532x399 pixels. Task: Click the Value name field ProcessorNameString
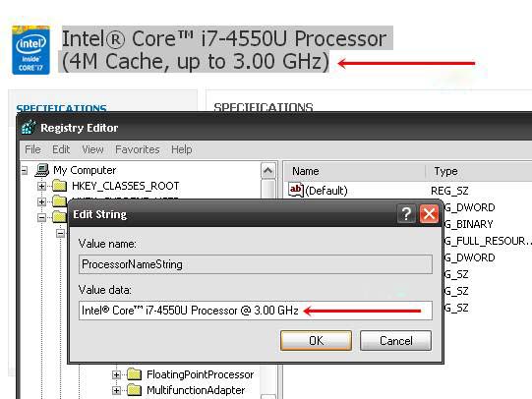point(256,264)
